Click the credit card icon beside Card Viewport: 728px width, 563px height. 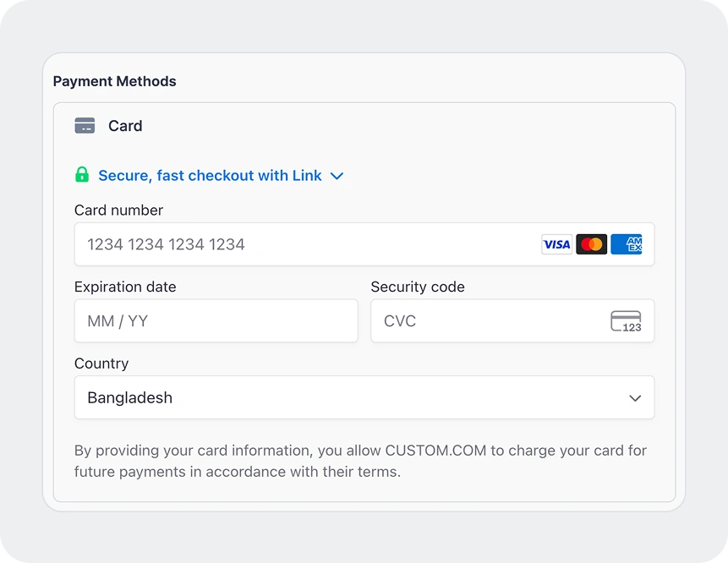point(85,126)
